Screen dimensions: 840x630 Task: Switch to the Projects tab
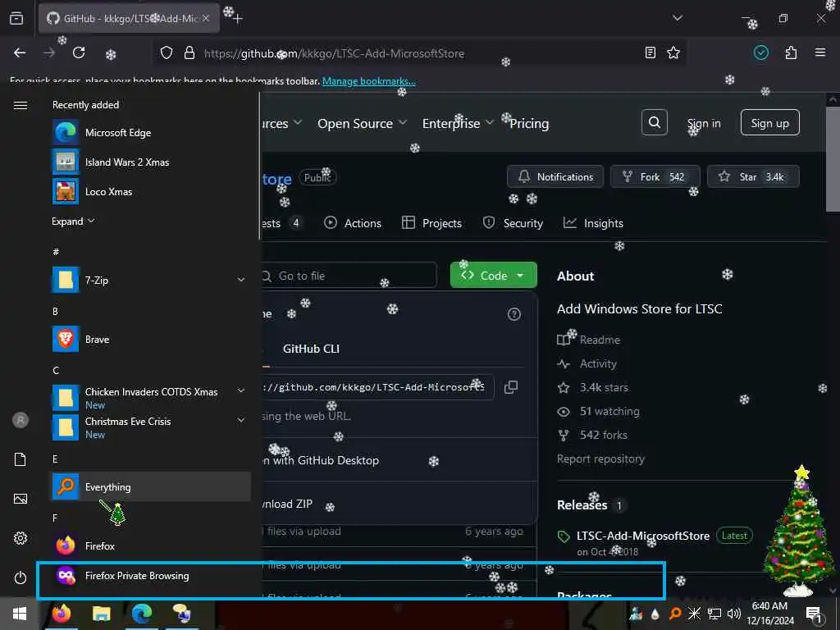431,223
